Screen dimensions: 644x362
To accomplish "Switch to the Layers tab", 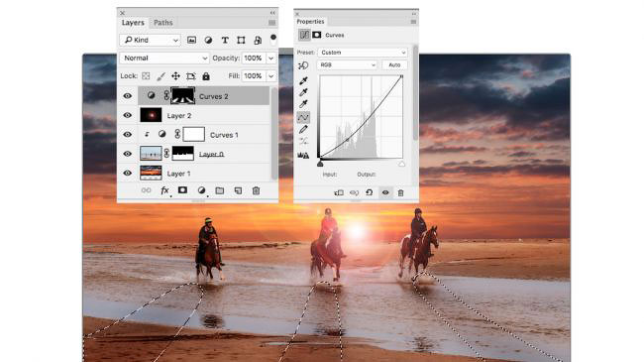I will coord(133,23).
